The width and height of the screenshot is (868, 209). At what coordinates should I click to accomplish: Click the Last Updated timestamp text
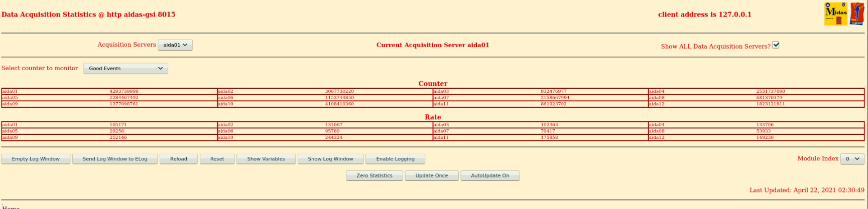(x=807, y=190)
